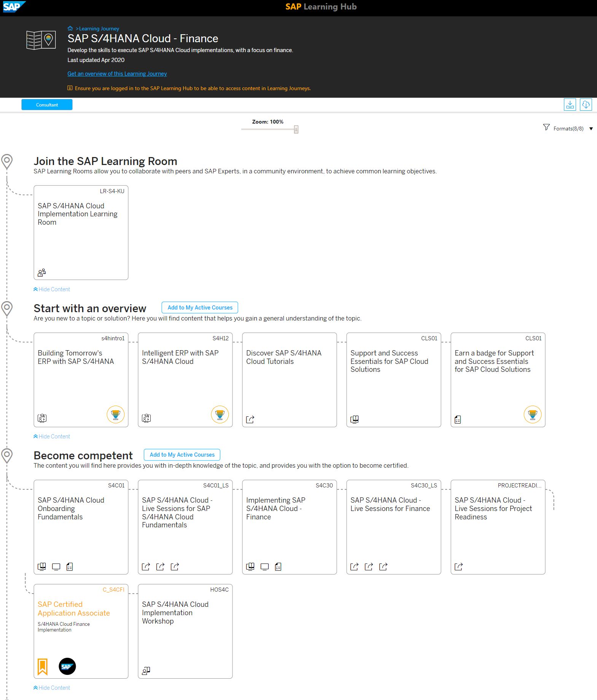Hide content of Start with an overview

click(52, 437)
